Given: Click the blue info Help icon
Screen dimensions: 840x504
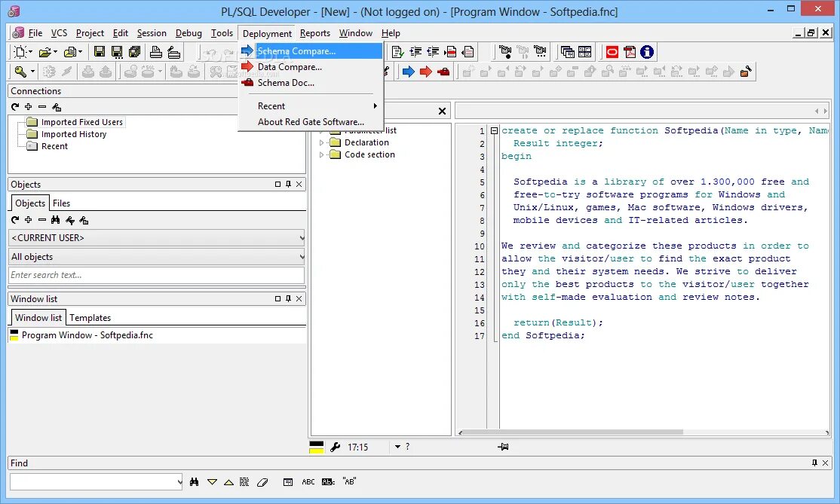Looking at the screenshot, I should [x=647, y=52].
